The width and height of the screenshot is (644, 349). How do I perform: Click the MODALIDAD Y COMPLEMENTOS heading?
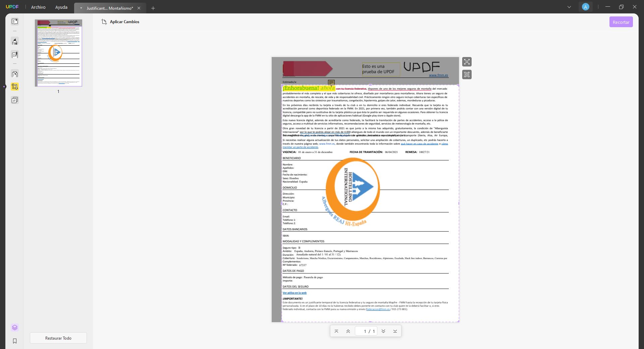304,241
